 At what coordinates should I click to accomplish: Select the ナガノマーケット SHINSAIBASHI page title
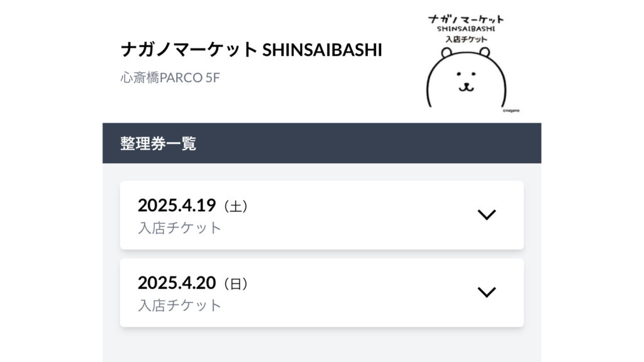pyautogui.click(x=252, y=50)
